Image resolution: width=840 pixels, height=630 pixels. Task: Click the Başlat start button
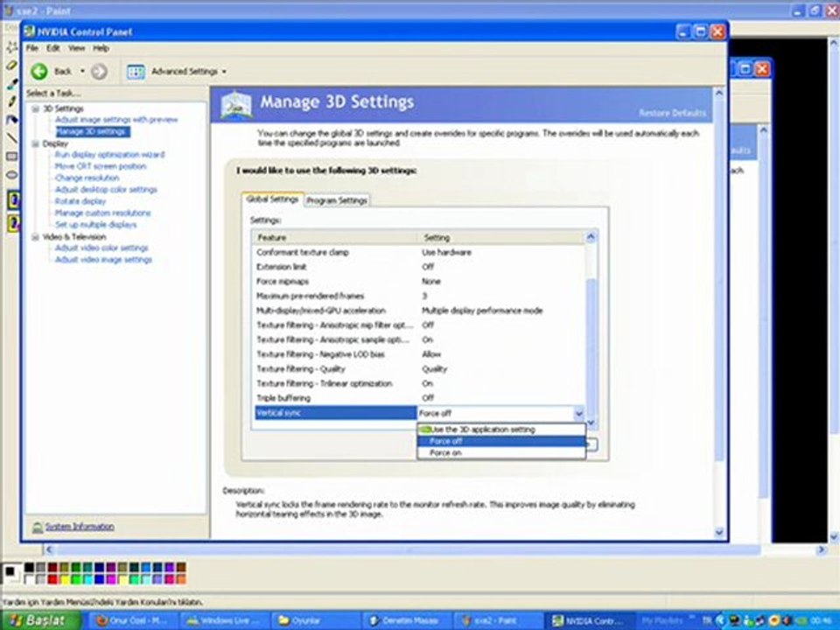[x=41, y=620]
